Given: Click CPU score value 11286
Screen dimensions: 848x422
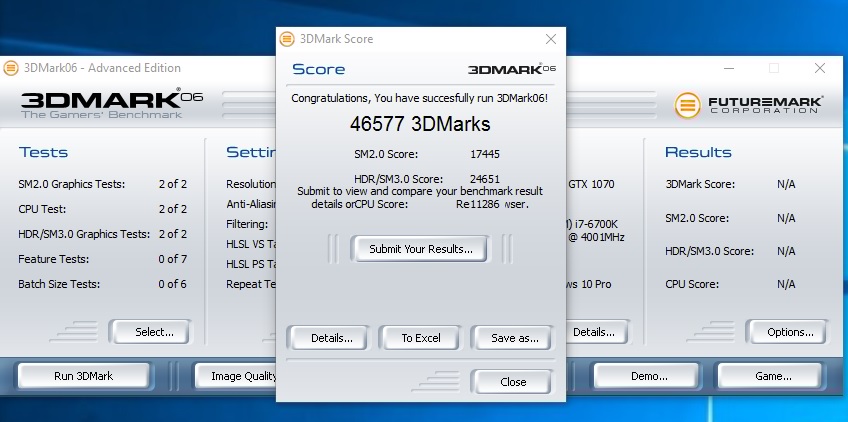Looking at the screenshot, I should 484,205.
